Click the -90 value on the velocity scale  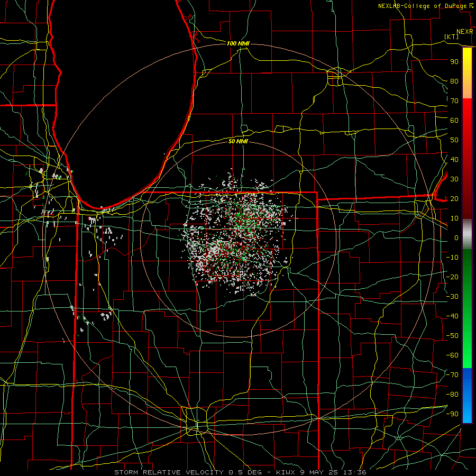pyautogui.click(x=452, y=414)
